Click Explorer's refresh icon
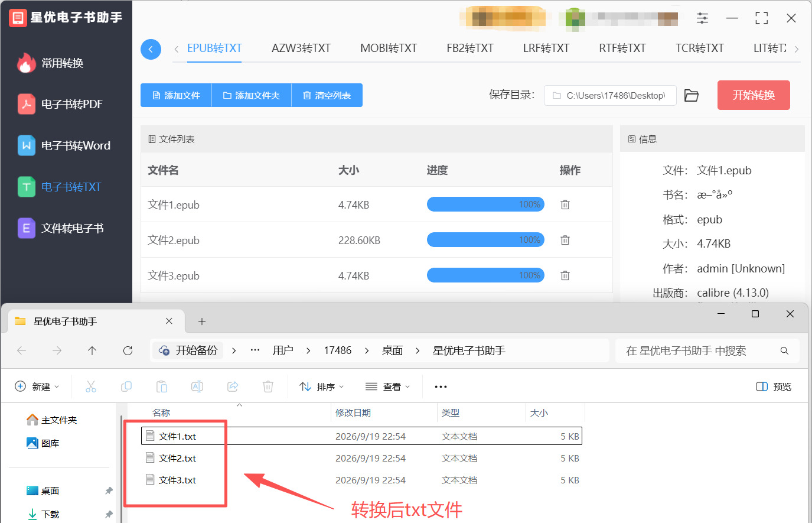This screenshot has width=812, height=523. point(128,350)
